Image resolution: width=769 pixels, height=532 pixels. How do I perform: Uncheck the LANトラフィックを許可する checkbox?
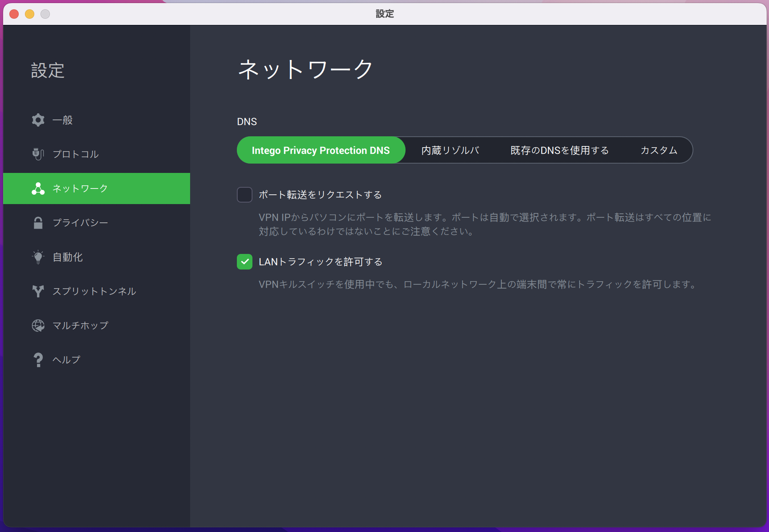tap(245, 262)
